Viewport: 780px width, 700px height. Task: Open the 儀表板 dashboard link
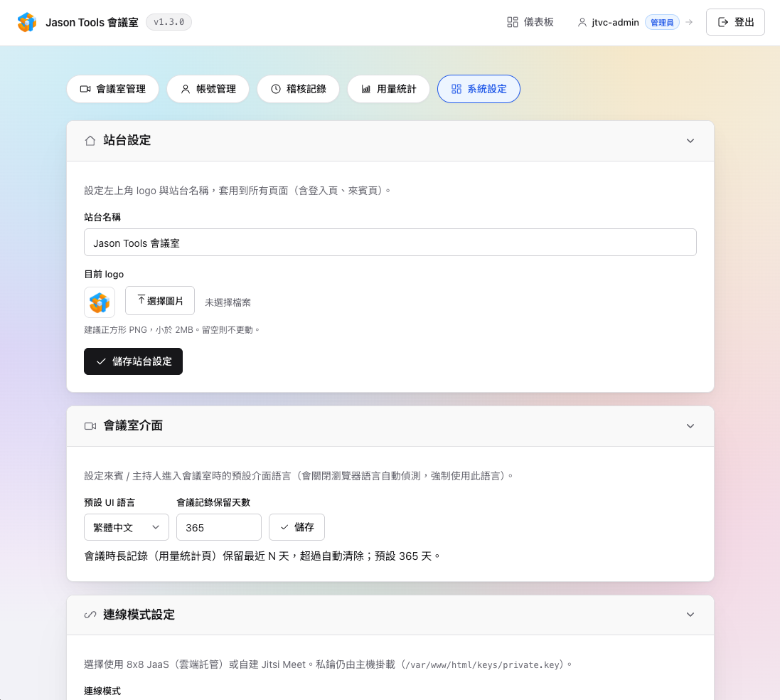tap(530, 22)
